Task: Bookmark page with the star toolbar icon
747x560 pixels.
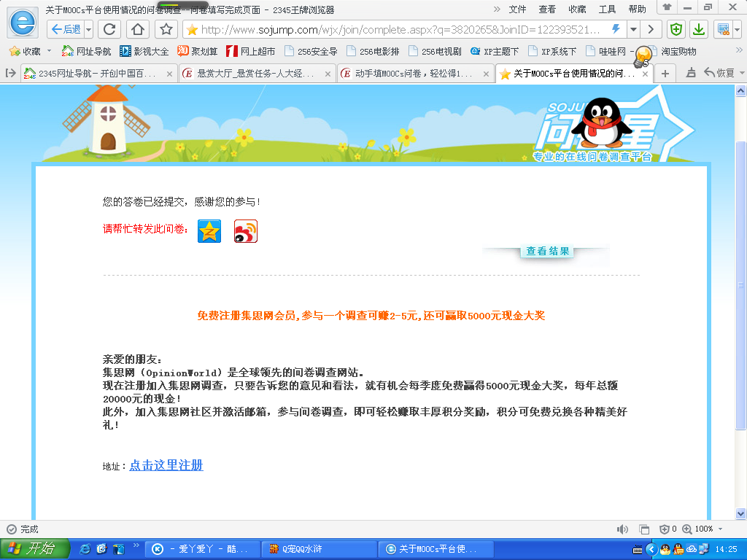Action: [166, 29]
